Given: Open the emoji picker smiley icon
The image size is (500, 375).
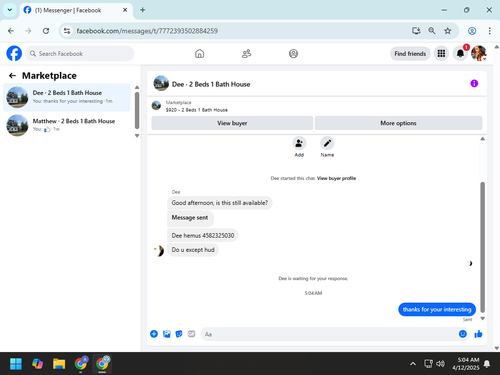Looking at the screenshot, I should tap(463, 334).
